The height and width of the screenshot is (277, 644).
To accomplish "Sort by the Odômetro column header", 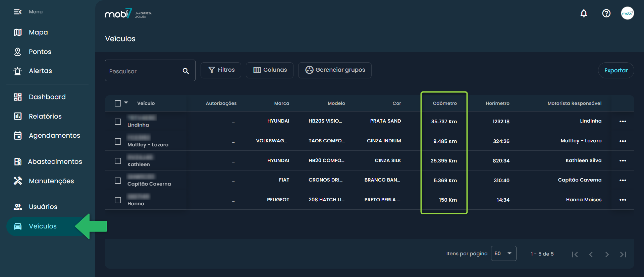I will coord(444,103).
